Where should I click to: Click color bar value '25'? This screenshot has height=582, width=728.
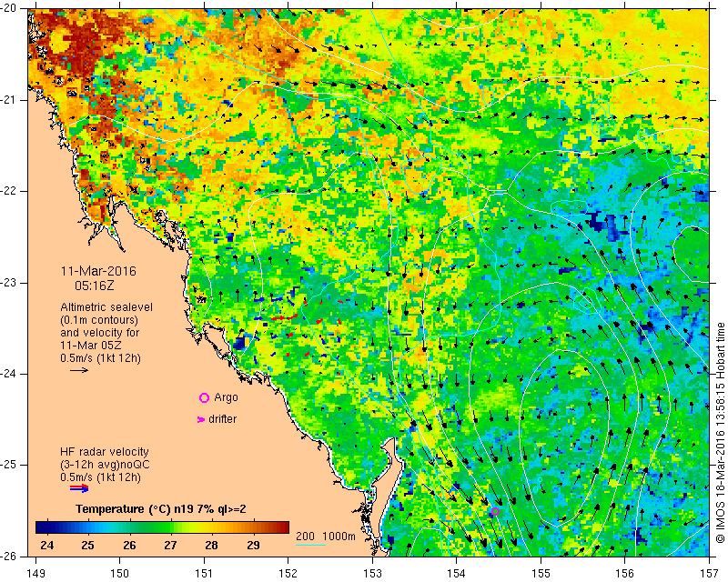(87, 546)
